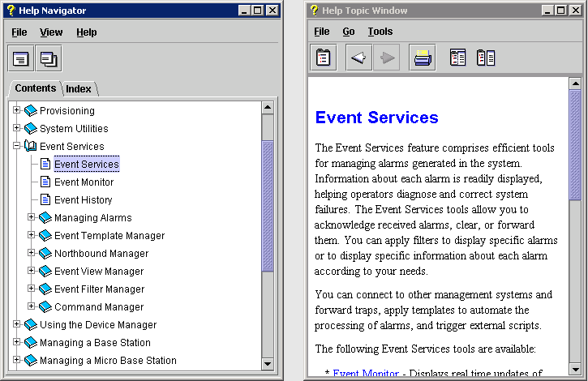Image resolution: width=588 pixels, height=381 pixels.
Task: Click the single-window display icon in Help Navigator
Action: (20, 58)
